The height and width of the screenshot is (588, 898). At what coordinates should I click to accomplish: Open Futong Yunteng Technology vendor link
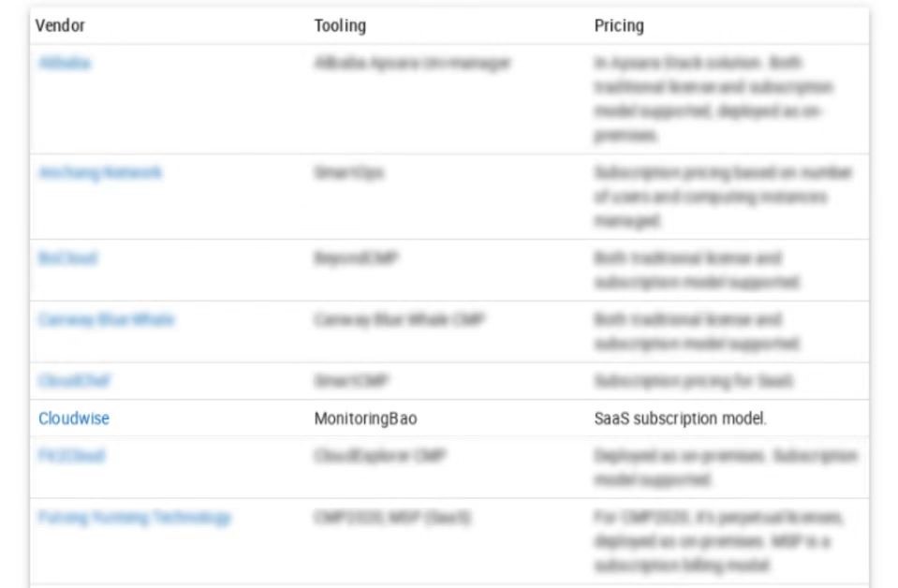[135, 518]
